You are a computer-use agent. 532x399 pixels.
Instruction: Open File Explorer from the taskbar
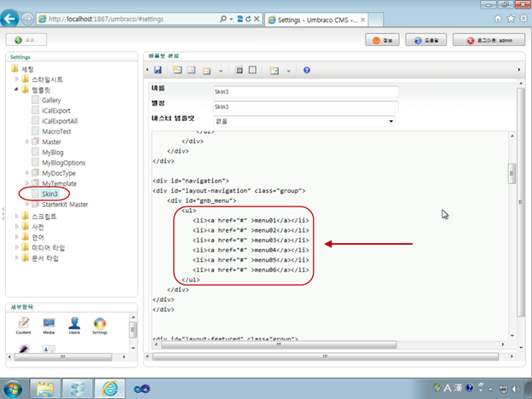46,389
